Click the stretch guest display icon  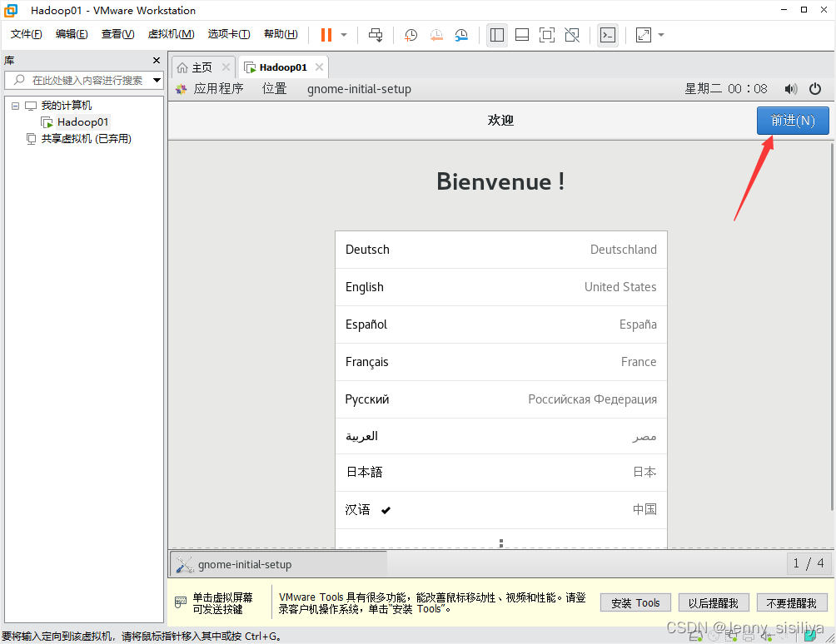coord(644,35)
